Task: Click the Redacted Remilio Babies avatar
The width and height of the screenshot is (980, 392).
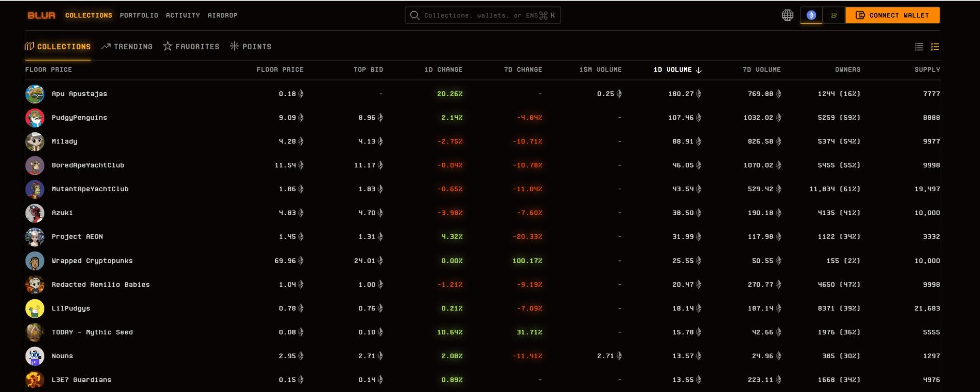Action: pos(35,284)
